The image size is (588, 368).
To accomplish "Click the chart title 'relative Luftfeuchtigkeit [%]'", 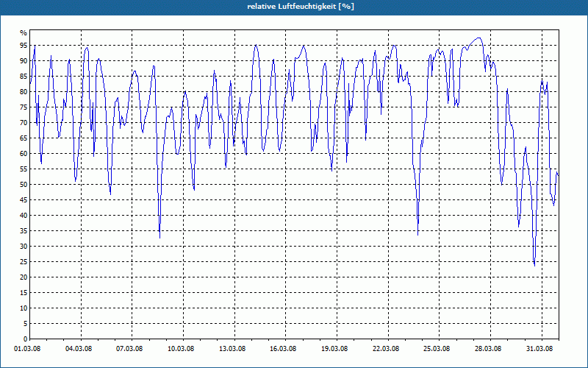I will pos(301,7).
